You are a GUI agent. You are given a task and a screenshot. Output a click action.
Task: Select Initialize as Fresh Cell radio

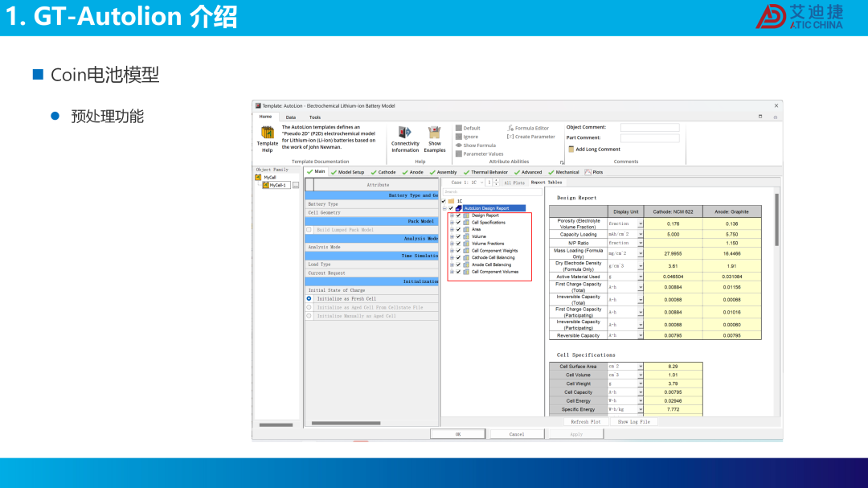[x=309, y=298]
